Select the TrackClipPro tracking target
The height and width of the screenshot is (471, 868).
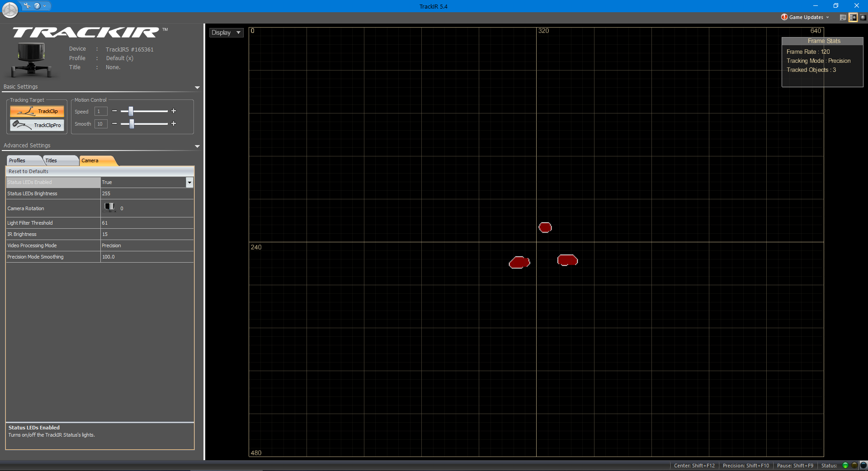coord(37,125)
